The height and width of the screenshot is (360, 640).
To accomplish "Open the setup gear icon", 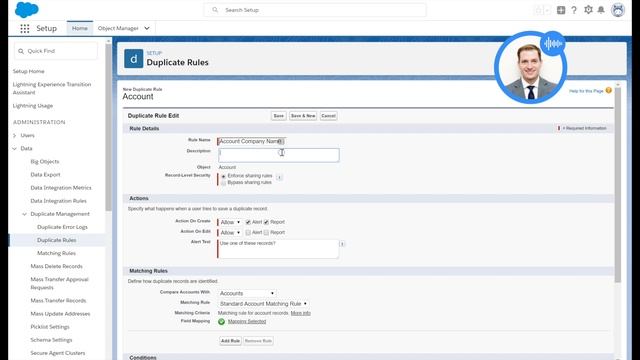I will point(588,10).
